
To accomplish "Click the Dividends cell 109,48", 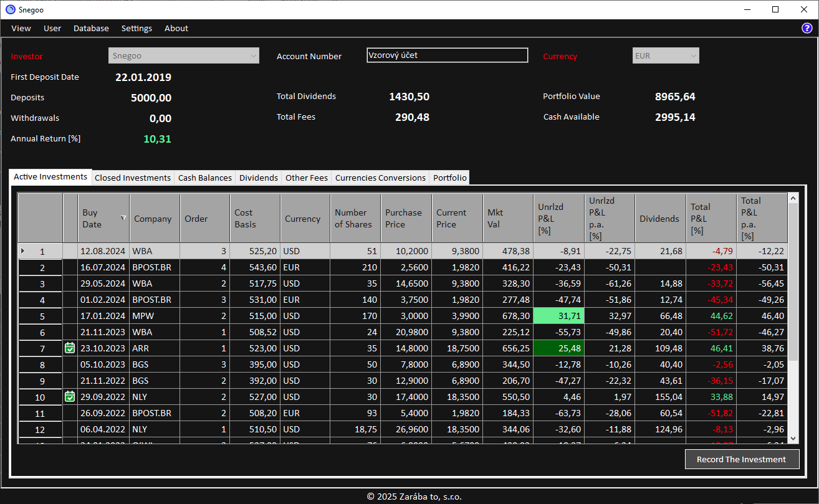I will point(661,348).
